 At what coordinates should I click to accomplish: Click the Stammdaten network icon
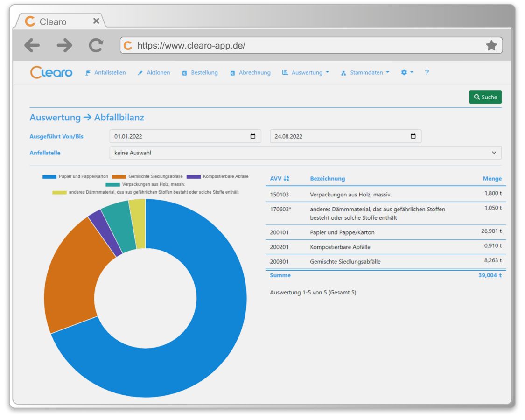click(343, 72)
